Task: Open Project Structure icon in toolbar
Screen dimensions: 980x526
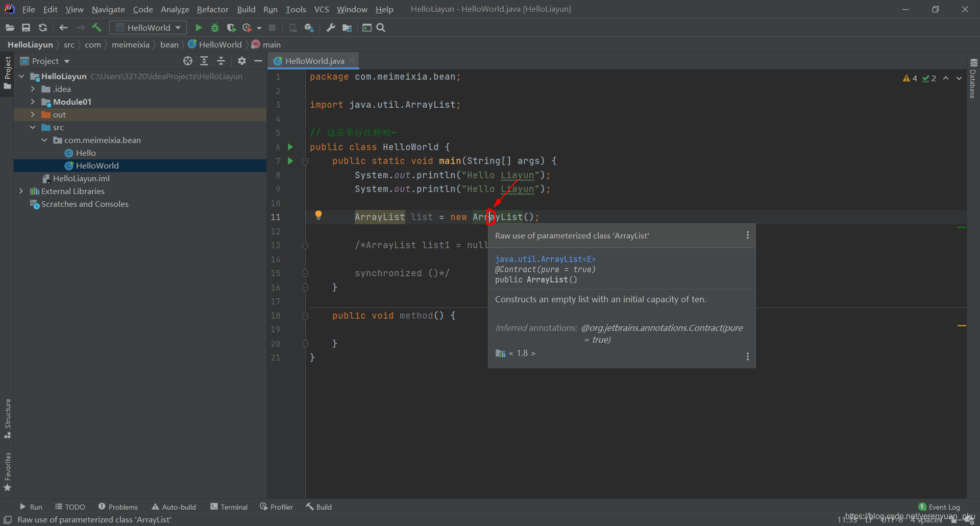Action: (x=347, y=28)
